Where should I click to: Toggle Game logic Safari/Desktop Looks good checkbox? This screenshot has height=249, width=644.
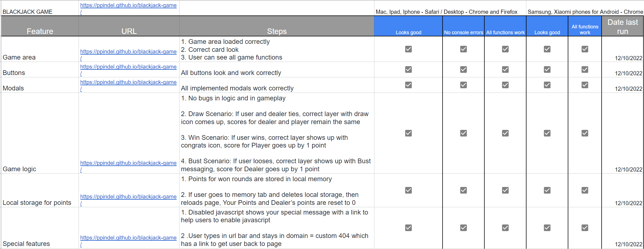(408, 133)
